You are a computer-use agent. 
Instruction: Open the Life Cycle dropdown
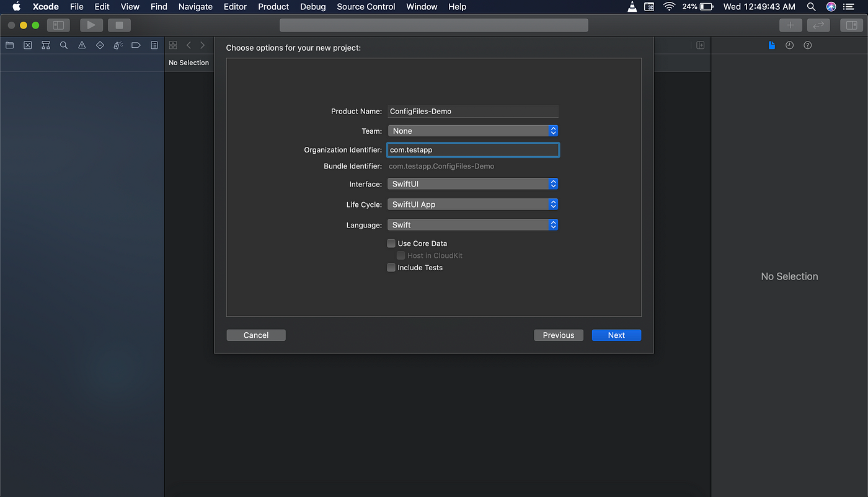click(x=473, y=205)
